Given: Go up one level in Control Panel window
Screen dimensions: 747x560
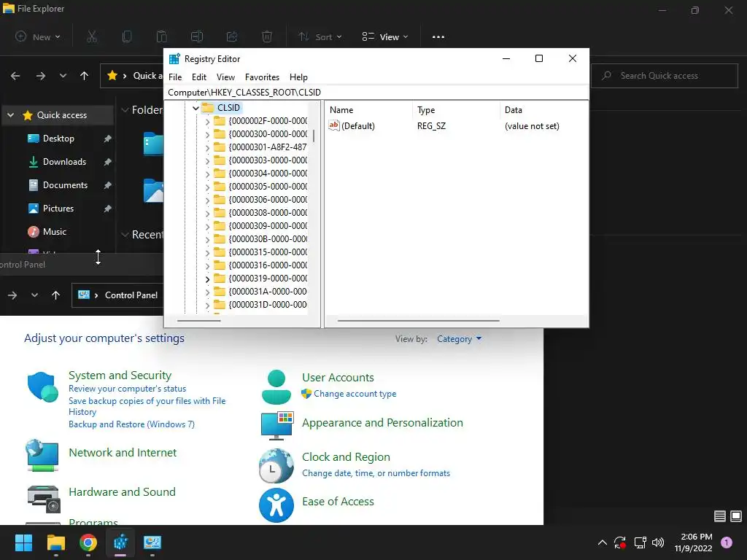Looking at the screenshot, I should (x=55, y=295).
